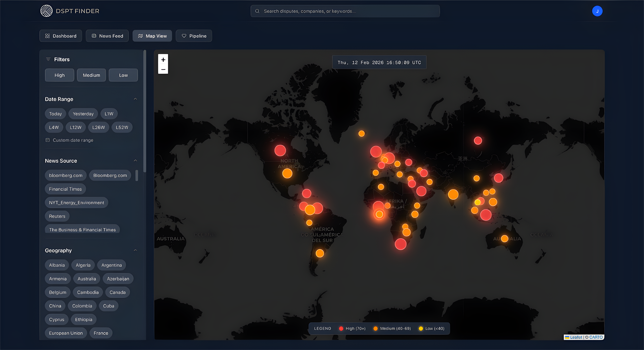
Task: Select the L52W date range chip
Action: click(122, 127)
